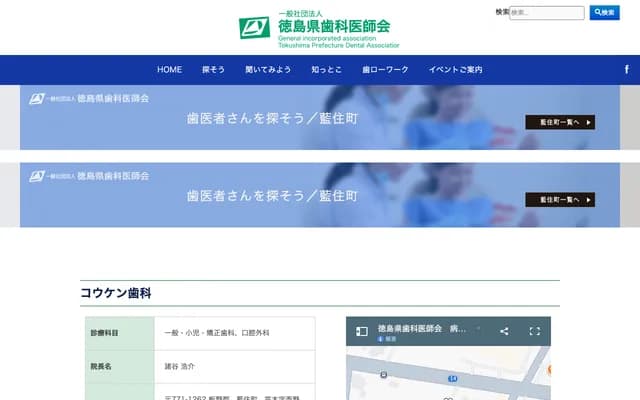Click the コウケン歯科 heading
This screenshot has width=640, height=400.
(x=116, y=293)
